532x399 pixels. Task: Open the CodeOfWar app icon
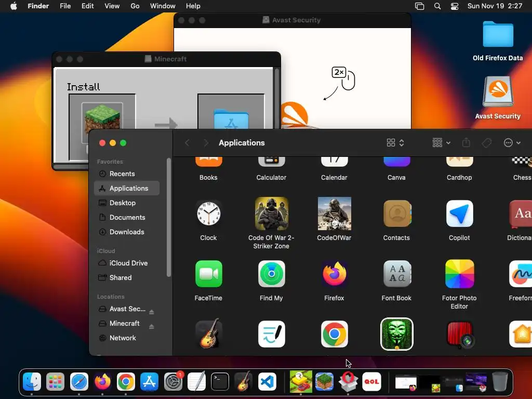click(334, 214)
